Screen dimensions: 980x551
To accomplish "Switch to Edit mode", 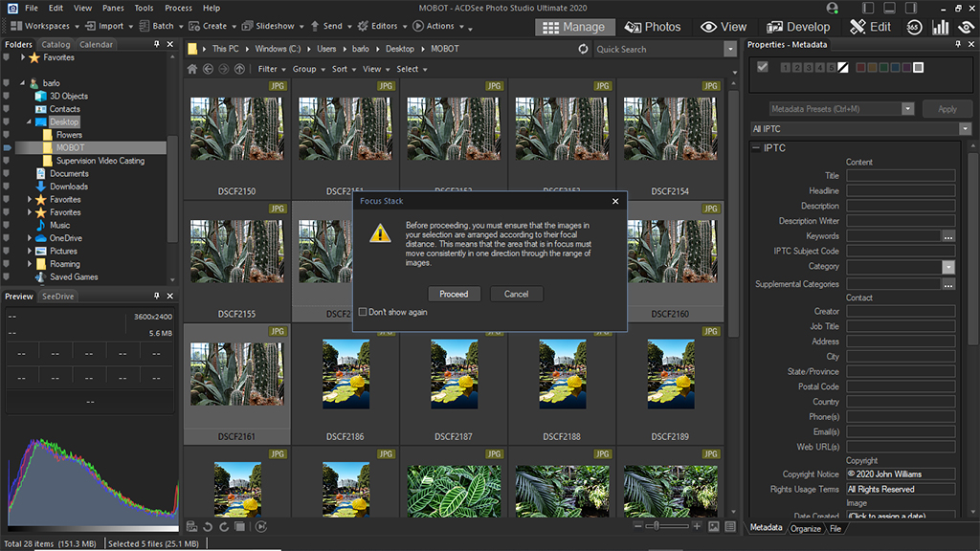I will tap(870, 27).
